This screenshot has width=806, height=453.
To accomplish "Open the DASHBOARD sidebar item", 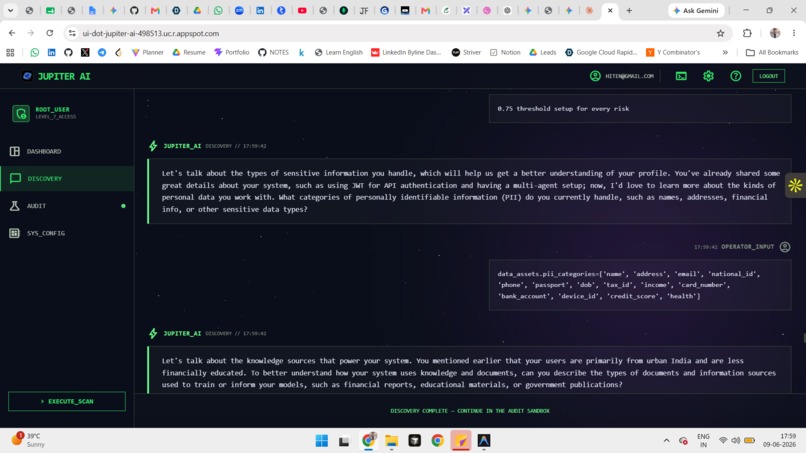I will (x=67, y=151).
